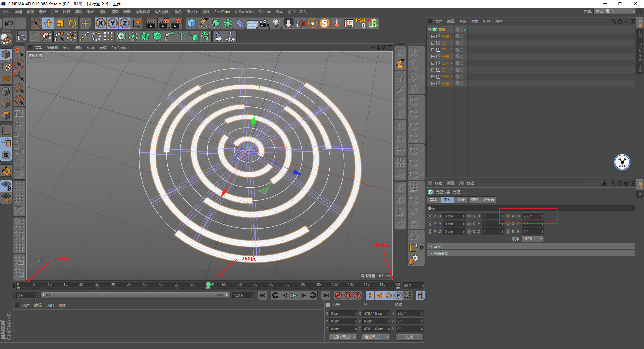
Task: Open the Octane menu
Action: pos(264,12)
